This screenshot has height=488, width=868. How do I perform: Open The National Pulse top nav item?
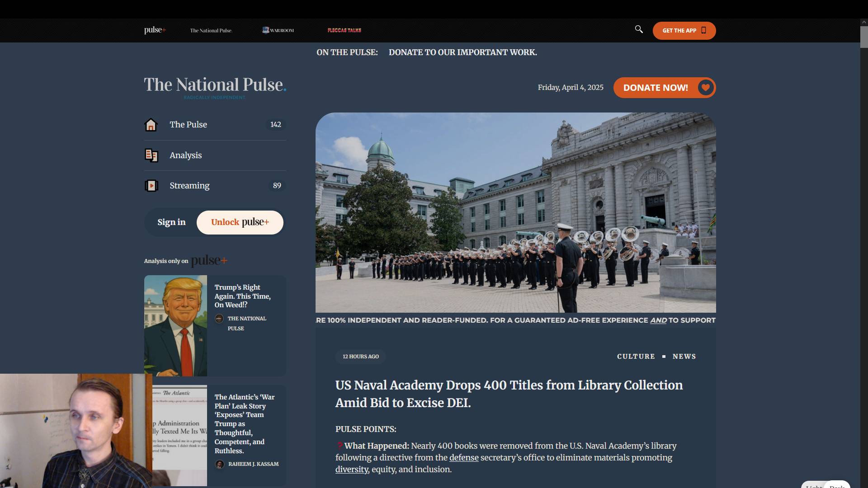pyautogui.click(x=211, y=31)
